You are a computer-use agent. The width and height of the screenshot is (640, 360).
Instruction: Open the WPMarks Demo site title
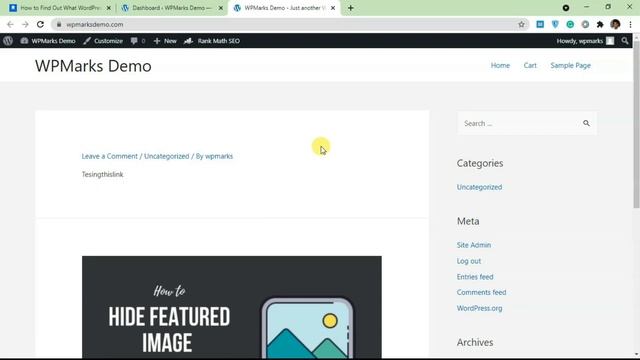pos(93,66)
